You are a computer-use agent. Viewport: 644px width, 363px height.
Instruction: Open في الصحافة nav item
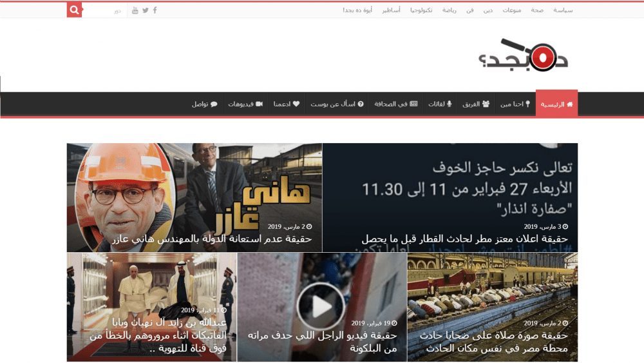pyautogui.click(x=396, y=104)
